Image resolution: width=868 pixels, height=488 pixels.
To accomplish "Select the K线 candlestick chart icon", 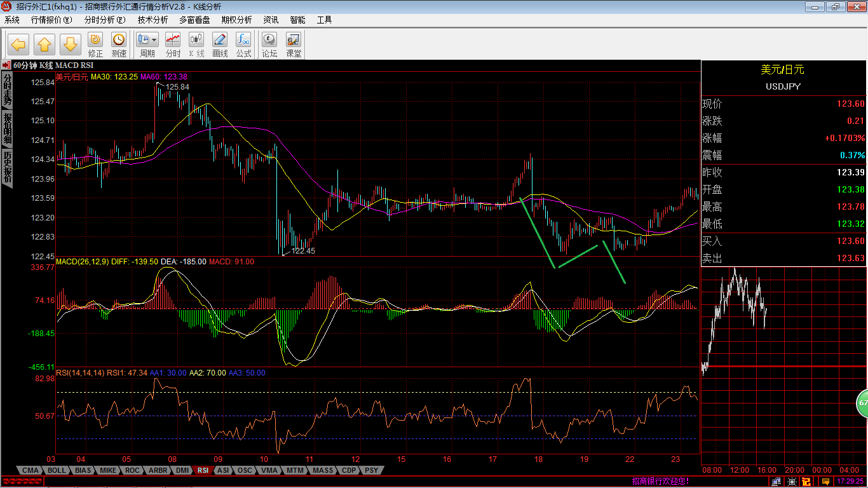I will (196, 45).
